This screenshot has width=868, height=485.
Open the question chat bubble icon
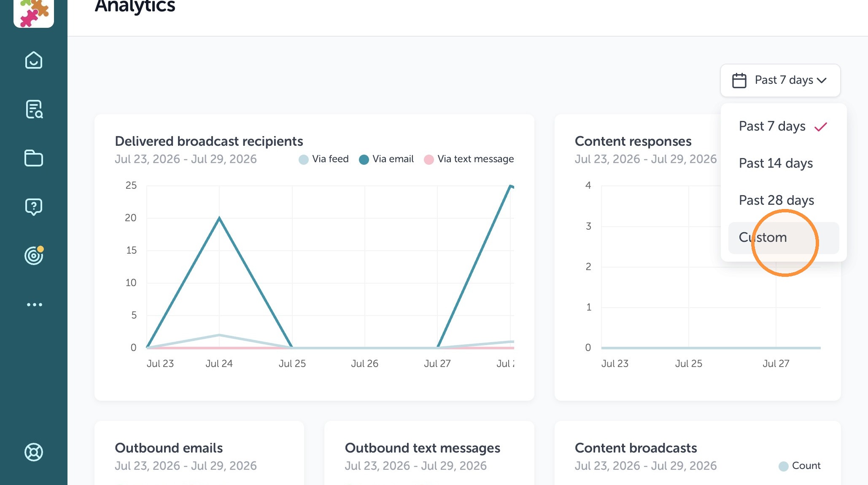tap(34, 207)
